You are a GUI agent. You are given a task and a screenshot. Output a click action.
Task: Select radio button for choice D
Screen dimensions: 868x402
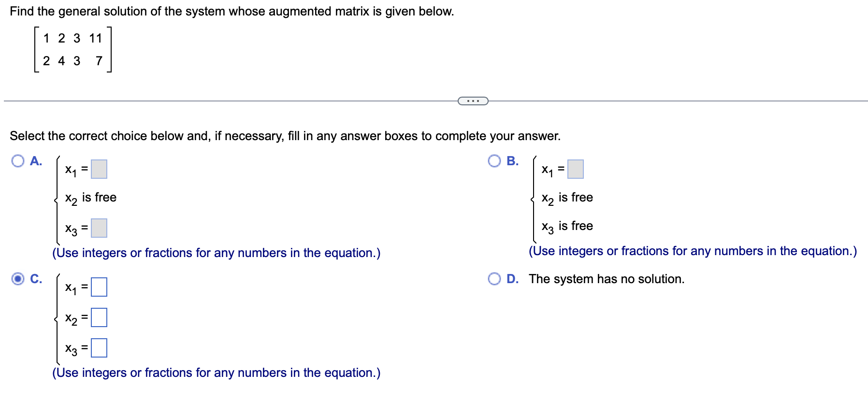494,278
